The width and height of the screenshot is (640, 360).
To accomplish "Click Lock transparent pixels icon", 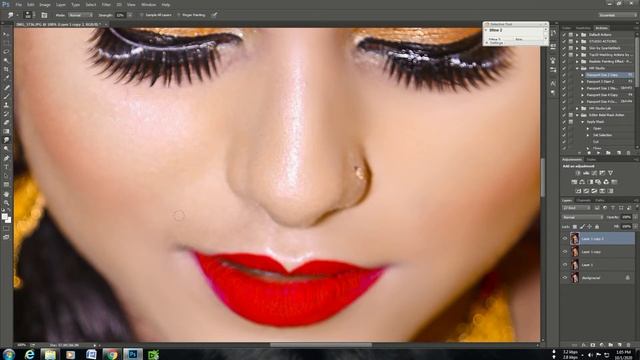I will [575, 227].
